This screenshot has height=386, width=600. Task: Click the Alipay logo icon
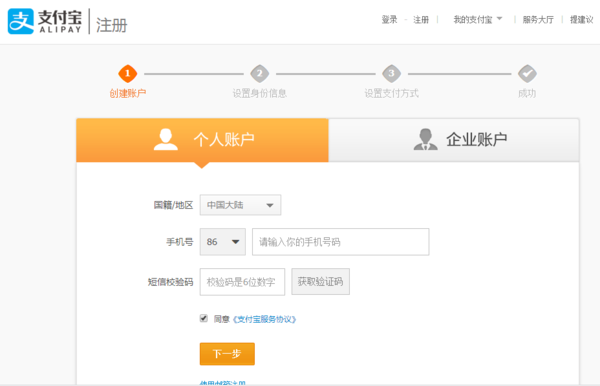coord(21,21)
